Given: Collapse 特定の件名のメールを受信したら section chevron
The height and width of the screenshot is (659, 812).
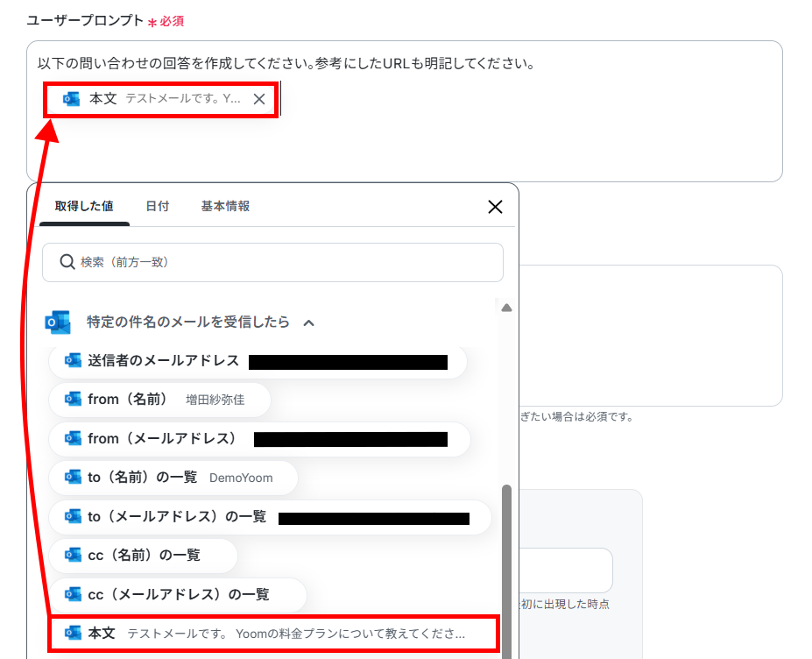Looking at the screenshot, I should click(308, 322).
